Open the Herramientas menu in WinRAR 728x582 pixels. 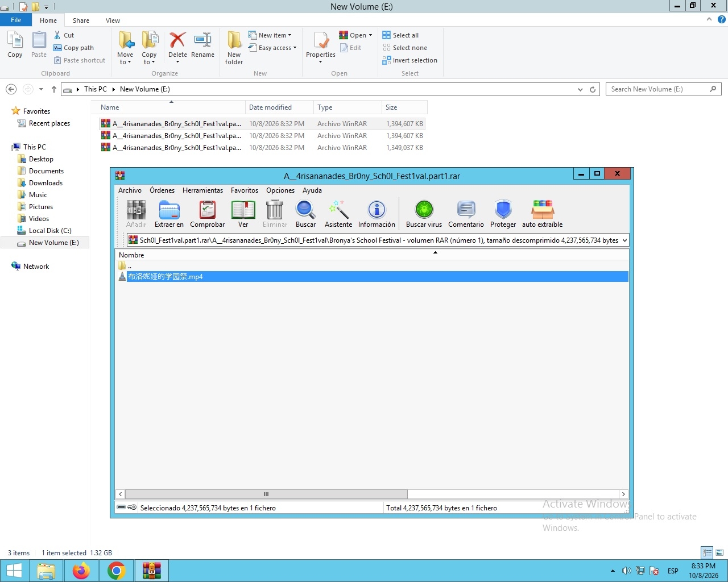[202, 190]
